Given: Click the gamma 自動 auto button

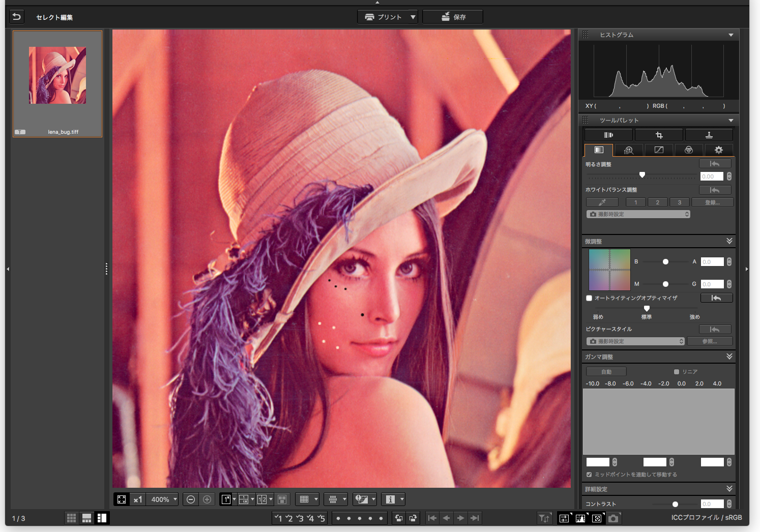Looking at the screenshot, I should tap(606, 372).
